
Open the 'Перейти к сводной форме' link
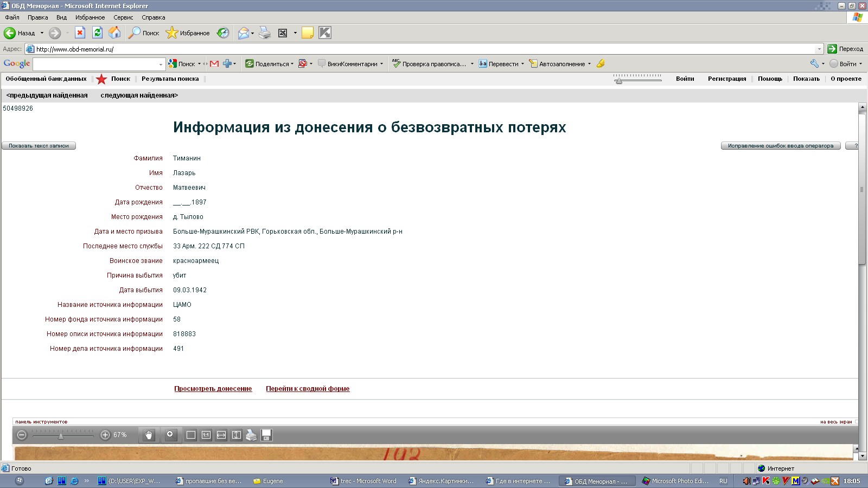click(x=308, y=389)
